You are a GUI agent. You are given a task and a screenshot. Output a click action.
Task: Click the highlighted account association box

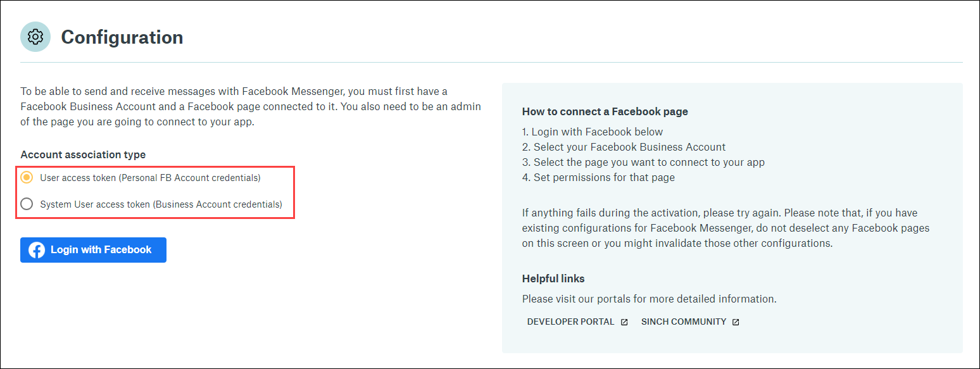pos(155,192)
